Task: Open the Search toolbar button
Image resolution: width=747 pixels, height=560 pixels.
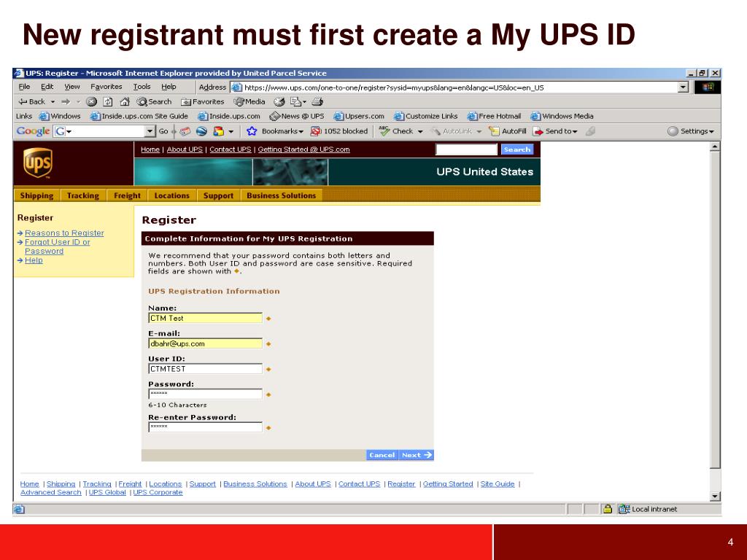Action: [154, 101]
